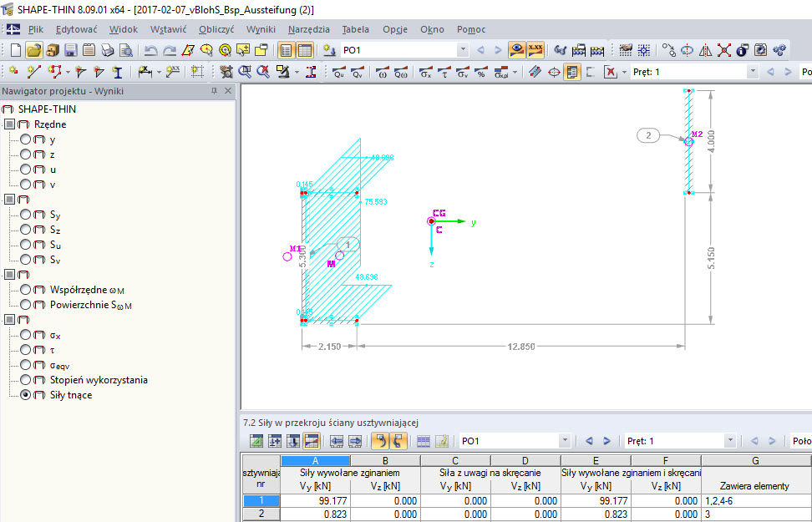Collapse the Rzędne tree group

(9, 124)
